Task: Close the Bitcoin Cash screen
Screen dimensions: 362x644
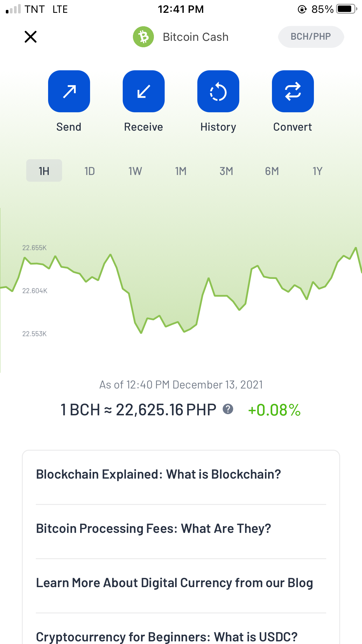Action: (x=31, y=37)
